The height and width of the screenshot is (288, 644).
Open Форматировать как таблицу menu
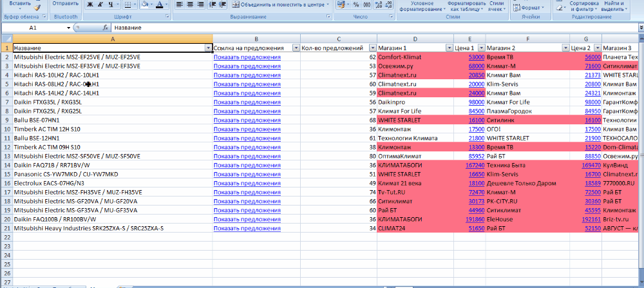point(468,6)
